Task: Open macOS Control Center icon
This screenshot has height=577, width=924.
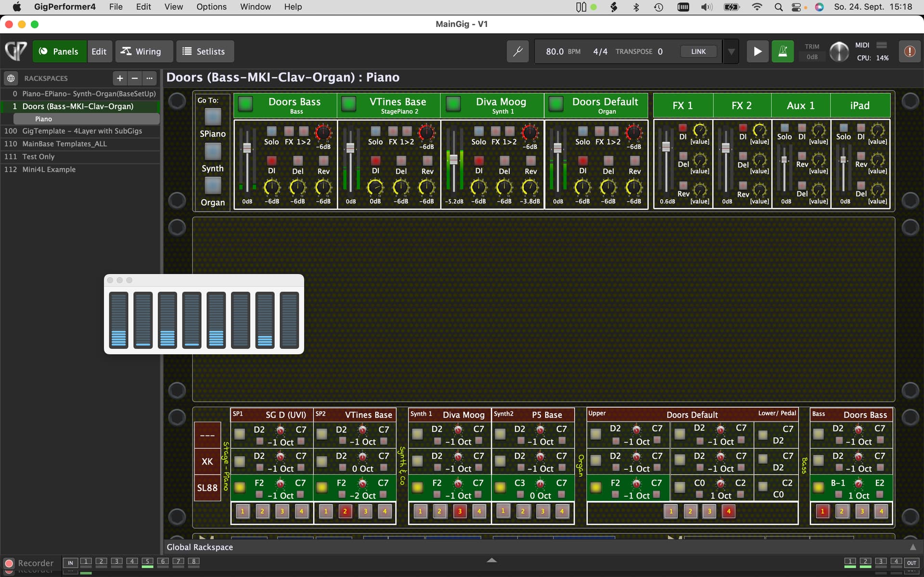Action: point(796,7)
